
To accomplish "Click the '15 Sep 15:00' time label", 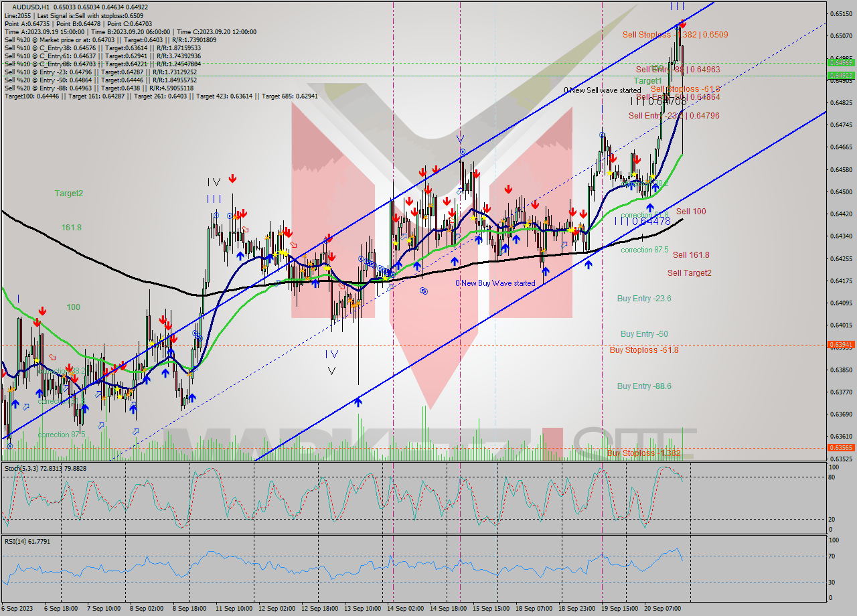I will [x=491, y=609].
